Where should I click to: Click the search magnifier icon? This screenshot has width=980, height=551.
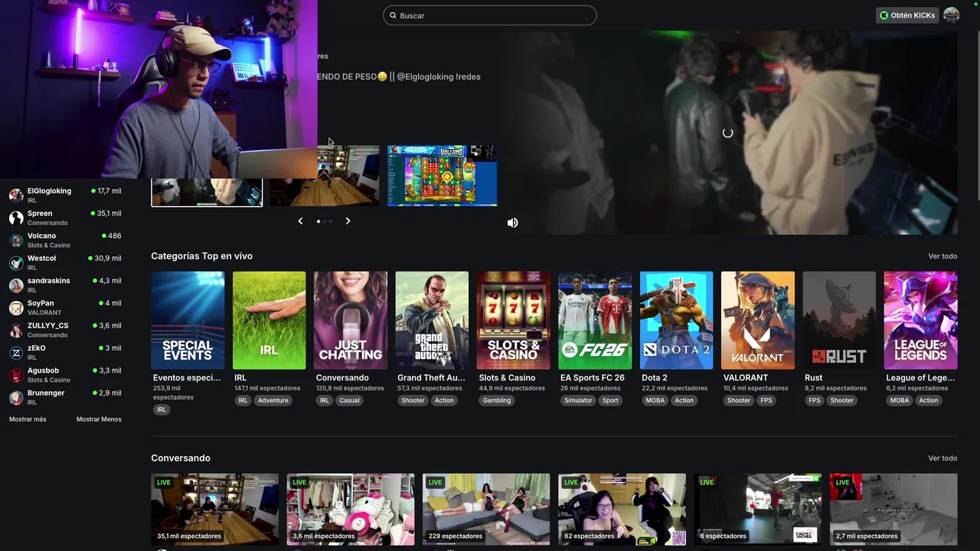(x=393, y=15)
